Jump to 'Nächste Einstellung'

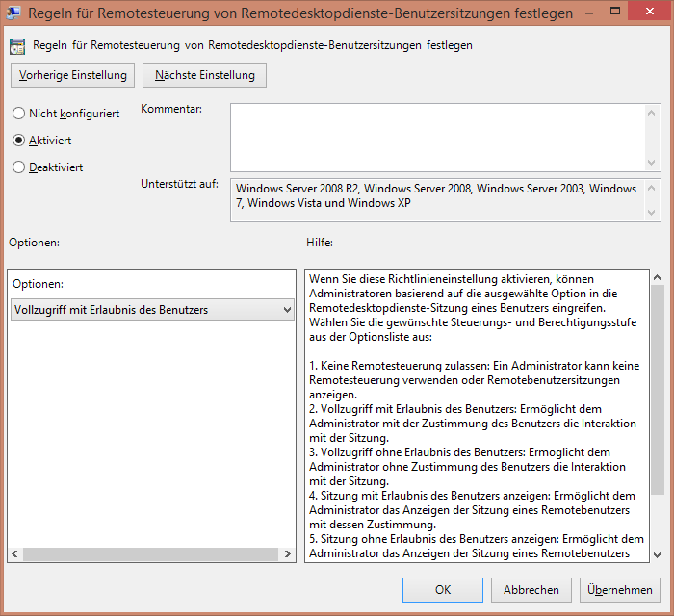[204, 75]
